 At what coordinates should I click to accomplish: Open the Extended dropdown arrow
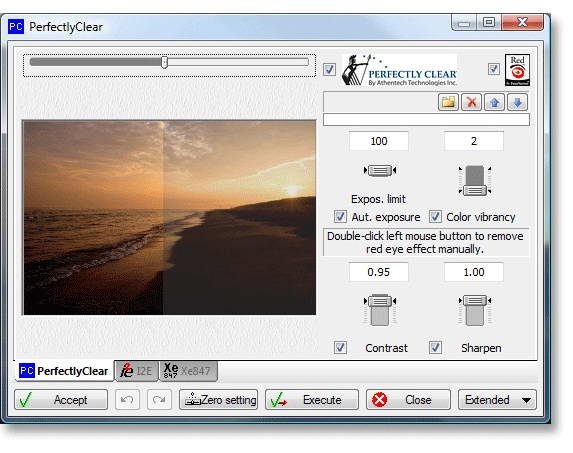point(526,400)
